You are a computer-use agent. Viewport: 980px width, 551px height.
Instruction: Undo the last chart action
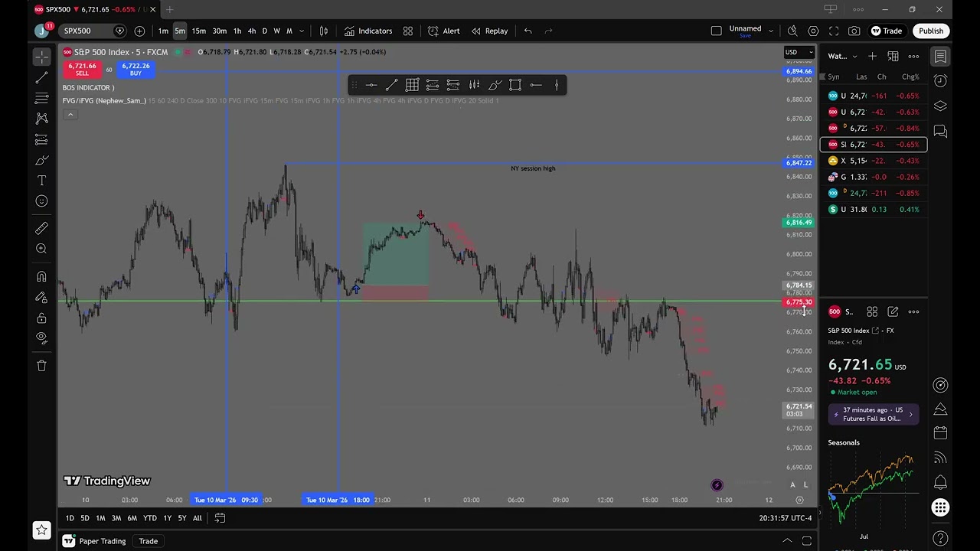[528, 31]
